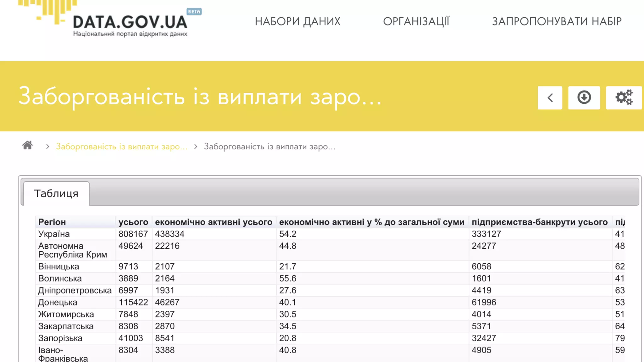
Task: Open the gears settings button
Action: (x=624, y=97)
